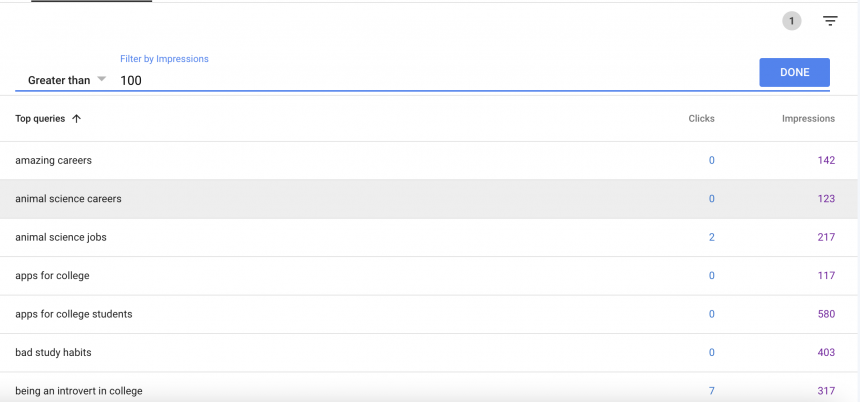The height and width of the screenshot is (402, 860).
Task: Click the 217 impressions value
Action: click(x=825, y=237)
